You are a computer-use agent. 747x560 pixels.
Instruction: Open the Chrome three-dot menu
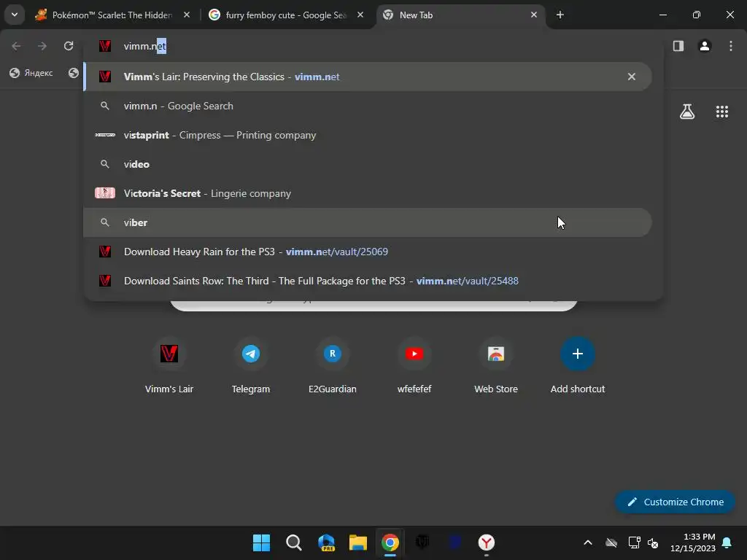point(730,46)
